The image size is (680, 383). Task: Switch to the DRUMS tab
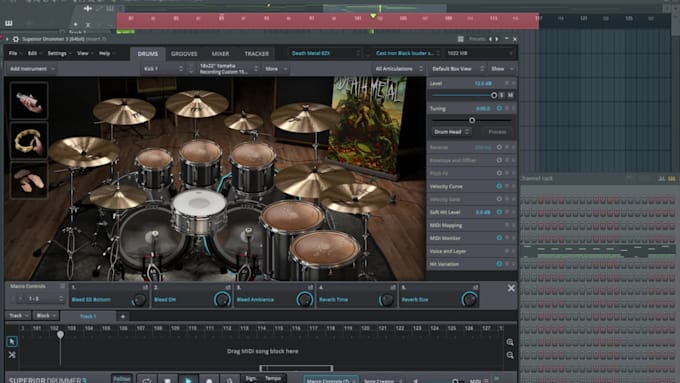(147, 54)
